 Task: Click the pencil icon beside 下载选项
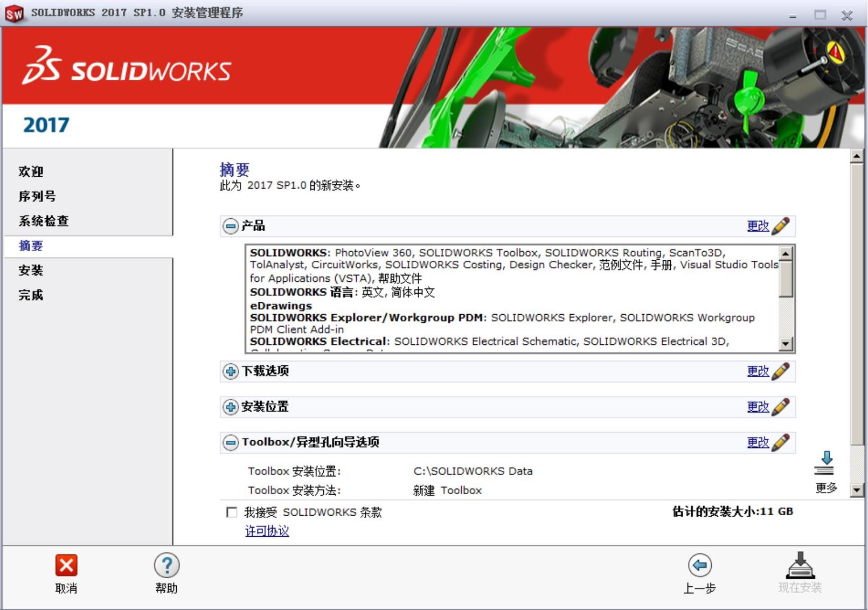coord(781,371)
